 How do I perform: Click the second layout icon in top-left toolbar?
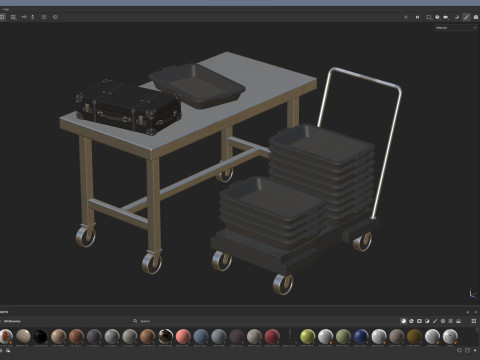pos(13,17)
